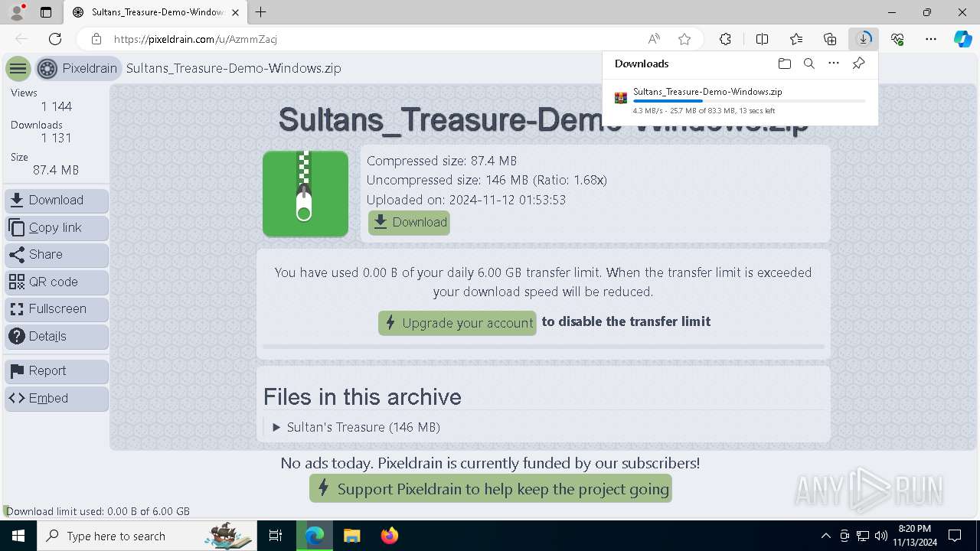Open Read aloud icon in address bar
The height and width of the screenshot is (551, 980).
[x=654, y=39]
